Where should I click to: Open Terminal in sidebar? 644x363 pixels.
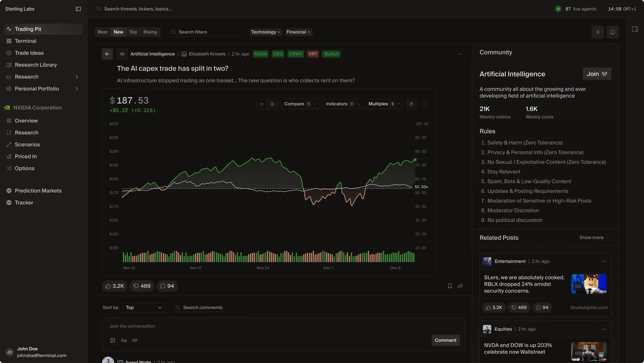coord(43,41)
